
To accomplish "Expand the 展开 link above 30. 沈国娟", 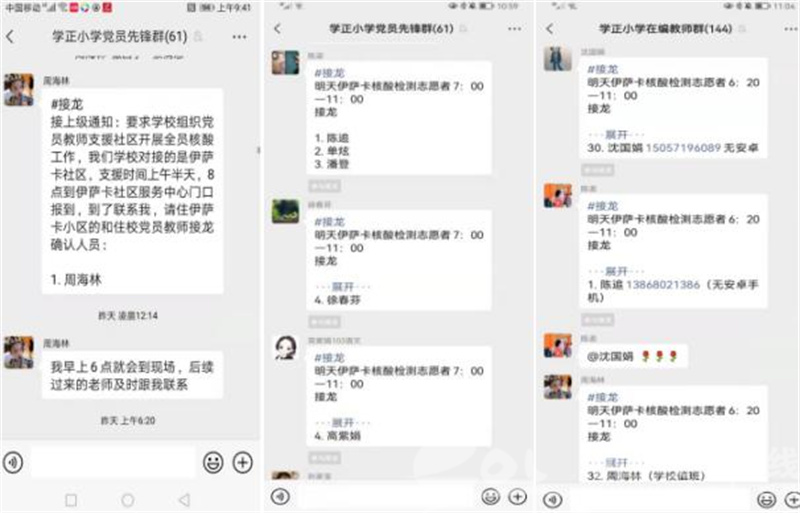I will click(x=616, y=135).
